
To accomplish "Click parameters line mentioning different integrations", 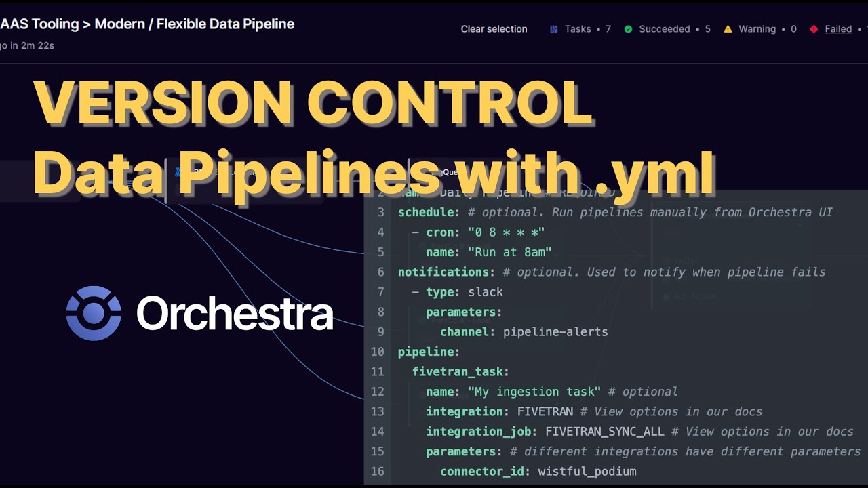I will coord(643,451).
